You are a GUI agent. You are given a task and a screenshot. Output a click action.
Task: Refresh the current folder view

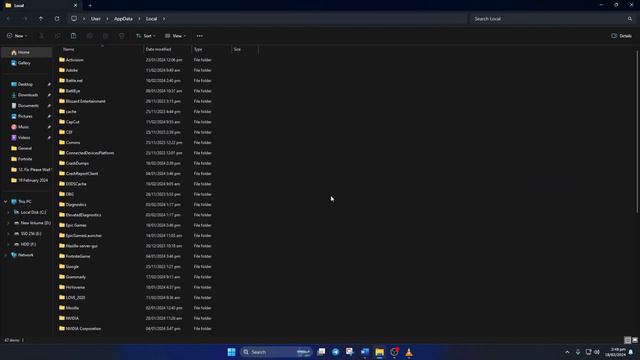click(57, 19)
